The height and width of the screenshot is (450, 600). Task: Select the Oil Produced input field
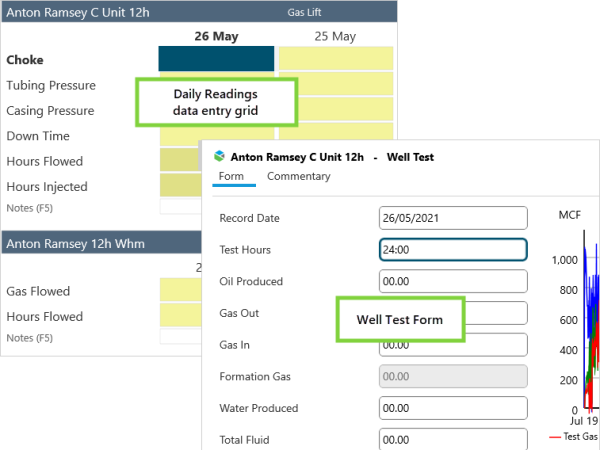[453, 282]
